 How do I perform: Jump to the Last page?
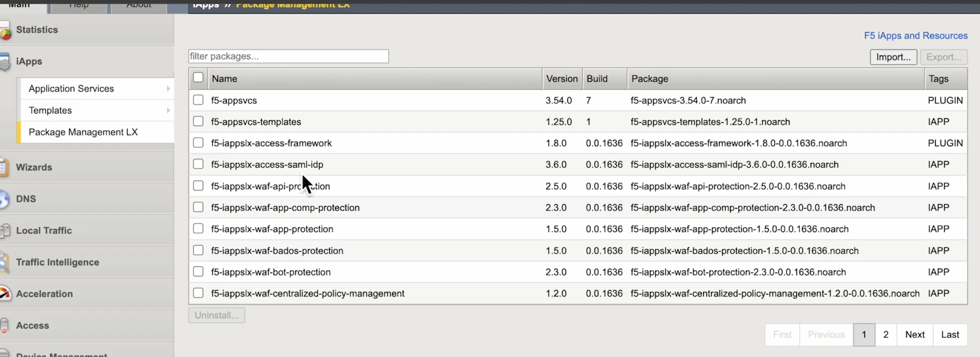pos(950,334)
